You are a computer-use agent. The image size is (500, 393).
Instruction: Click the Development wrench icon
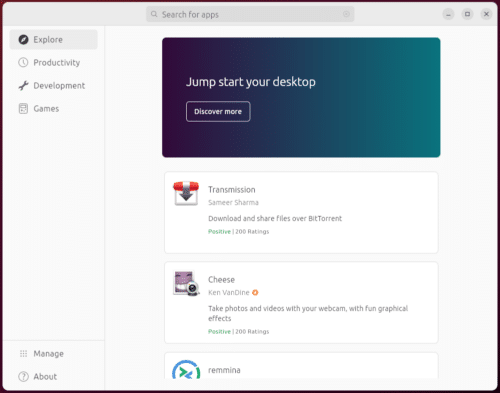coord(23,86)
